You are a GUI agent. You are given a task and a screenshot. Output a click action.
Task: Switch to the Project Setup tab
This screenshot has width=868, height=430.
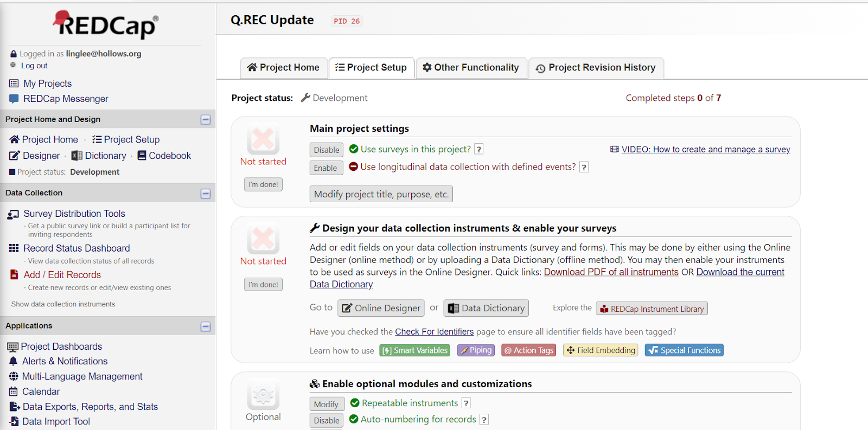point(372,68)
